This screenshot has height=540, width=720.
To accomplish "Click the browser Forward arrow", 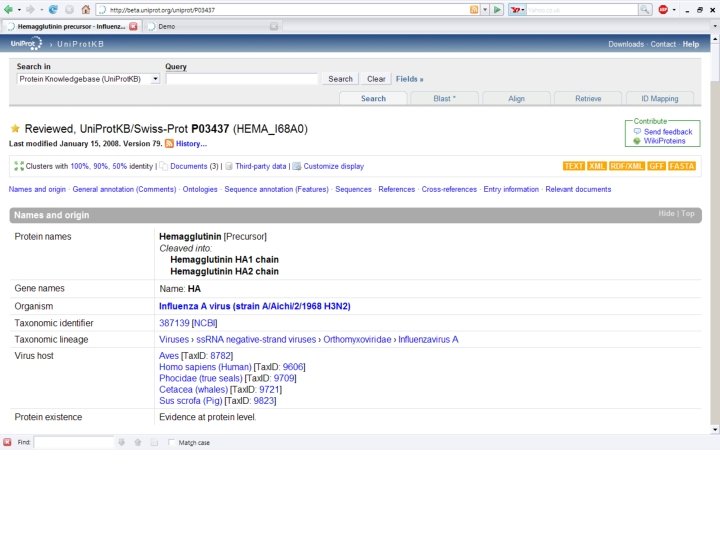I will 30,9.
